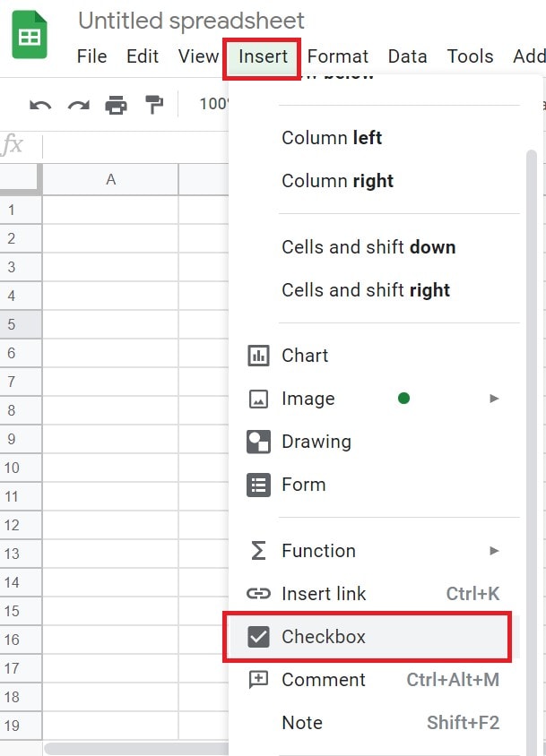546x756 pixels.
Task: Expand the Function submenu arrow
Action: pos(494,551)
